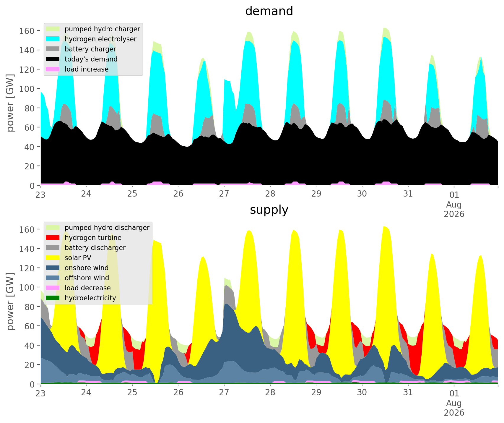Select the pink load increase legend swatch
The width and height of the screenshot is (504, 423).
(53, 69)
